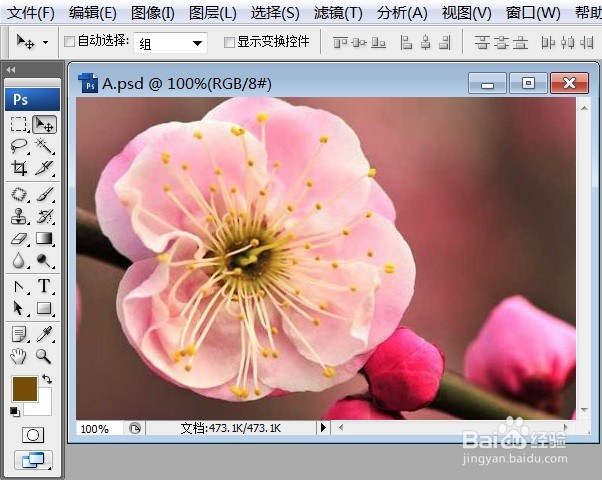The height and width of the screenshot is (480, 602).
Task: Click horizontal scrollbar left arrow
Action: coord(341,427)
